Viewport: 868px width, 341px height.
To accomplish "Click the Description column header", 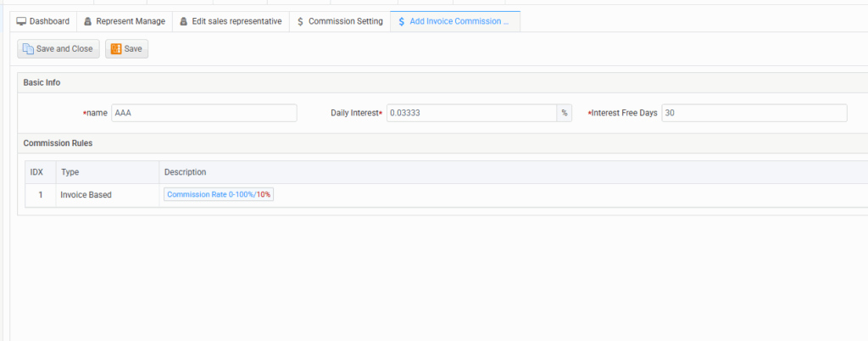I will coord(185,172).
